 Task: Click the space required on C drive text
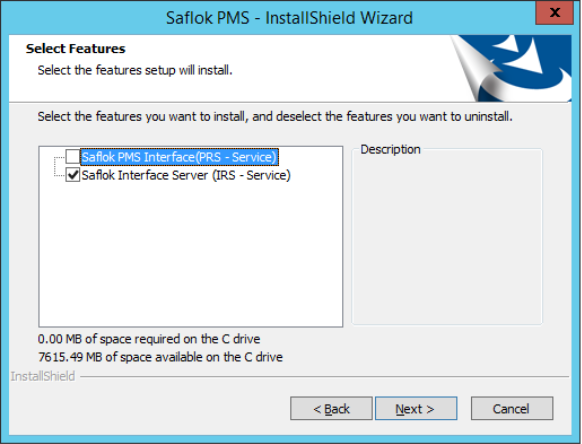[149, 339]
